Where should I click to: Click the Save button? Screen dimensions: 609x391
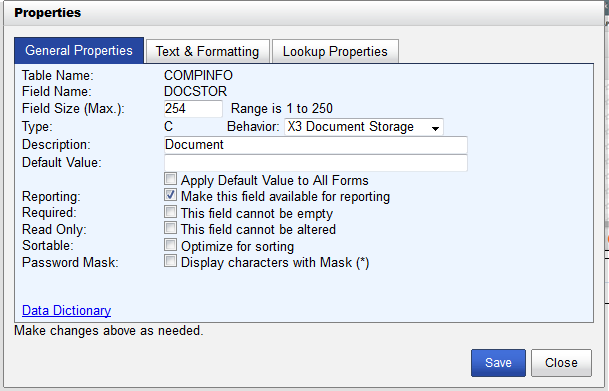[498, 363]
